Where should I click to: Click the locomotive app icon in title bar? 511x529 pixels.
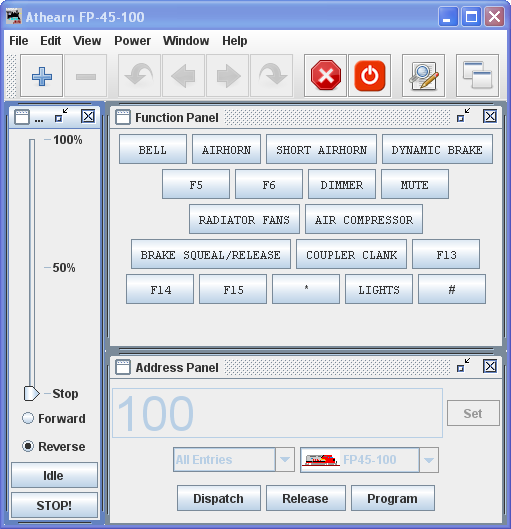[x=14, y=17]
